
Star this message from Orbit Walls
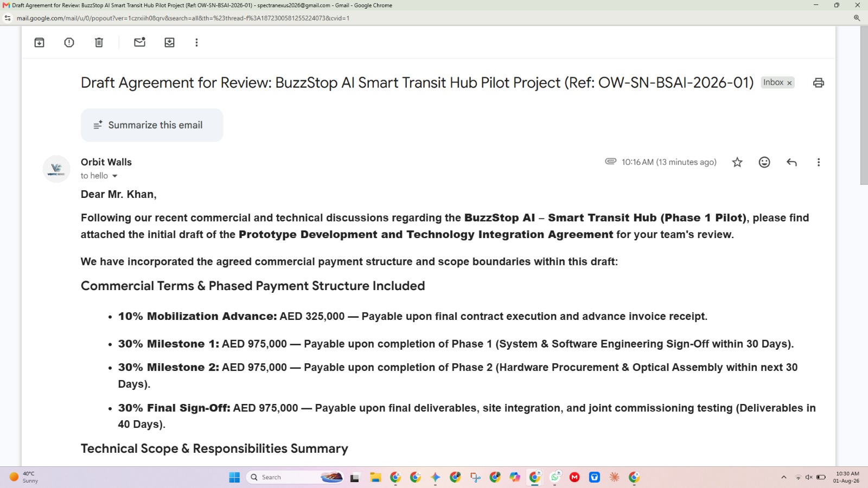737,162
